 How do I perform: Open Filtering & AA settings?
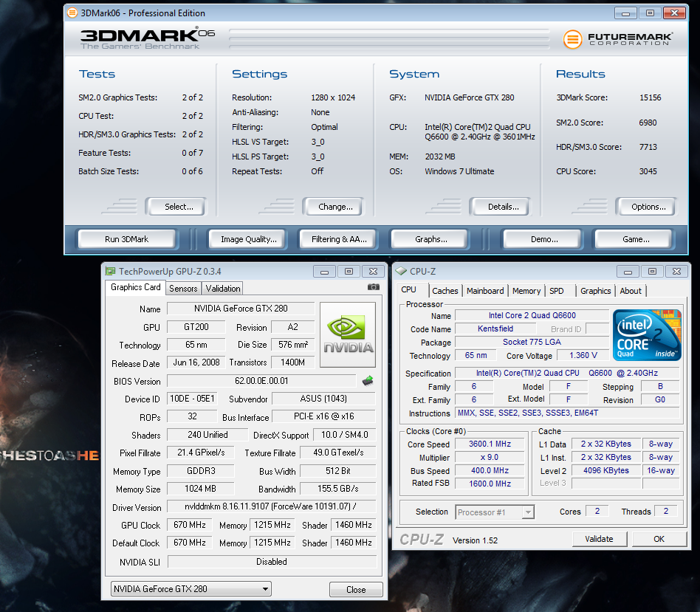[x=339, y=238]
